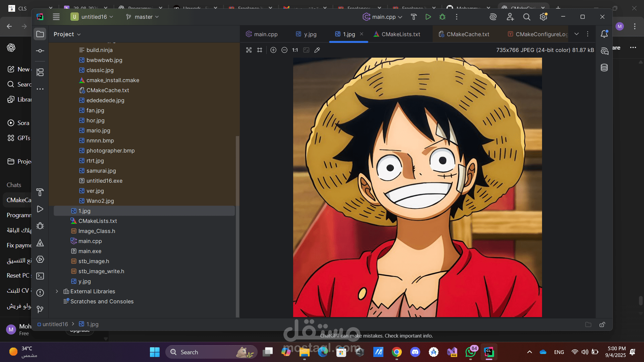
Task: Open the Git tool window icon
Action: click(40, 309)
